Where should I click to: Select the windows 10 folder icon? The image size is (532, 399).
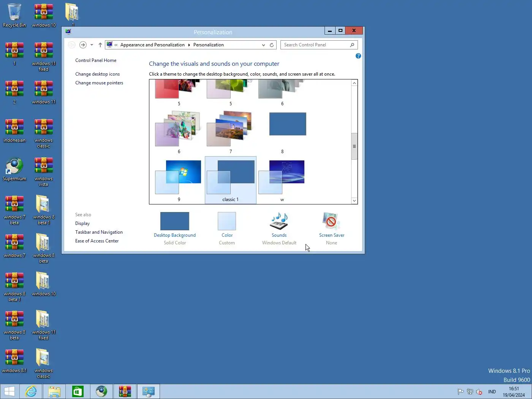(44, 284)
